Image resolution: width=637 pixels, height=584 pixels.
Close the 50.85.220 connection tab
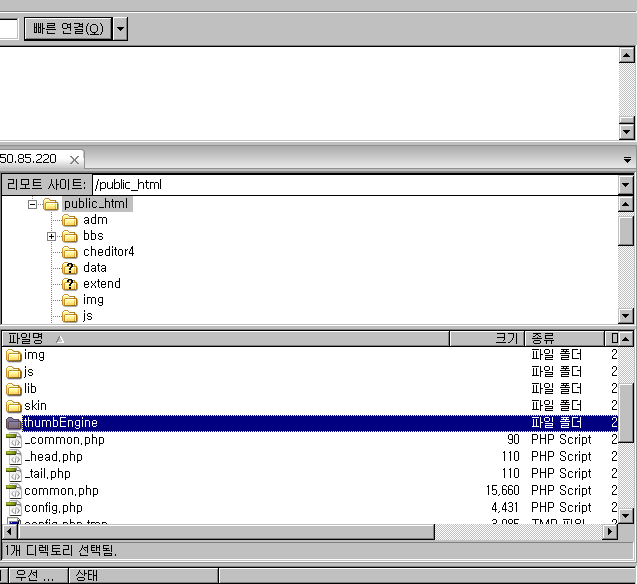pos(75,159)
